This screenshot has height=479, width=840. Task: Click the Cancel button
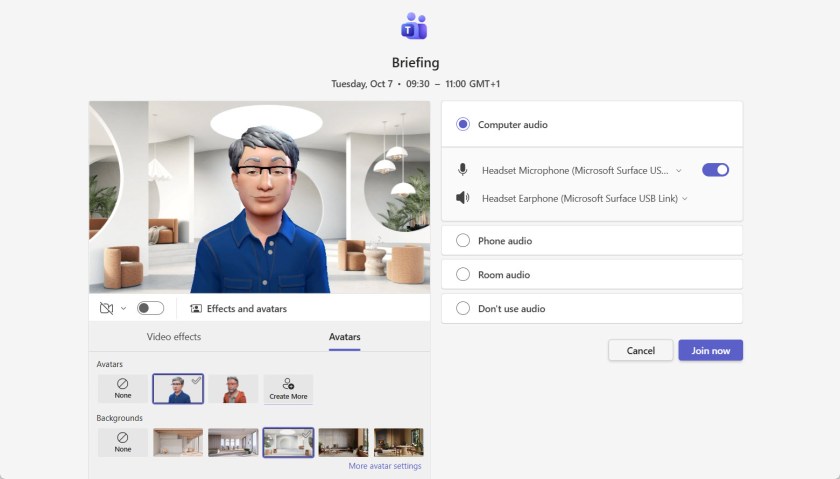coord(641,350)
